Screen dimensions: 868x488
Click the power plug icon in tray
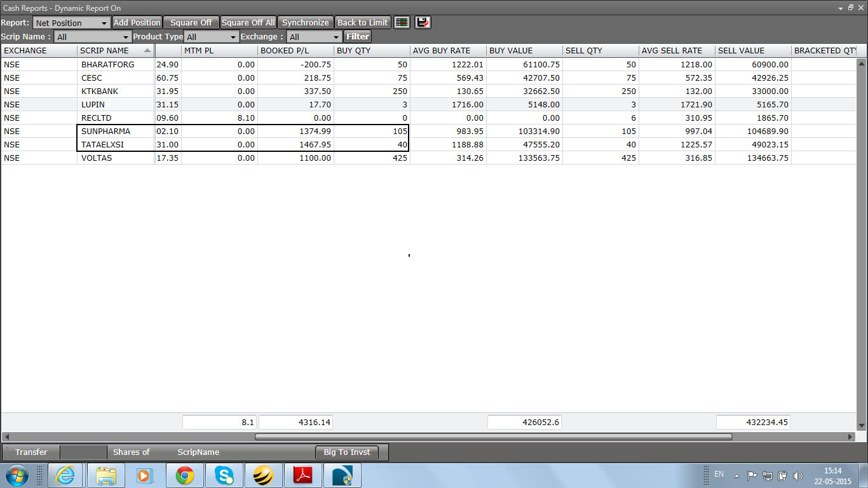(x=783, y=475)
